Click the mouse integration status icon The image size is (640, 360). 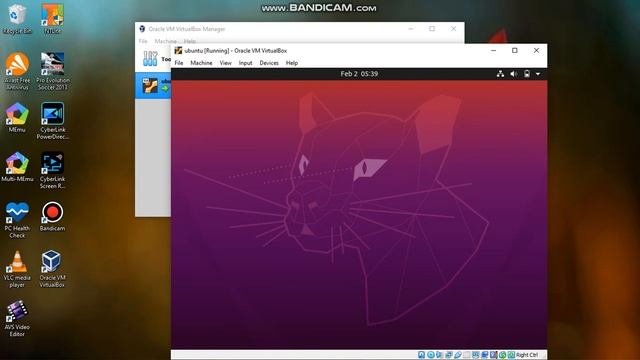502,355
